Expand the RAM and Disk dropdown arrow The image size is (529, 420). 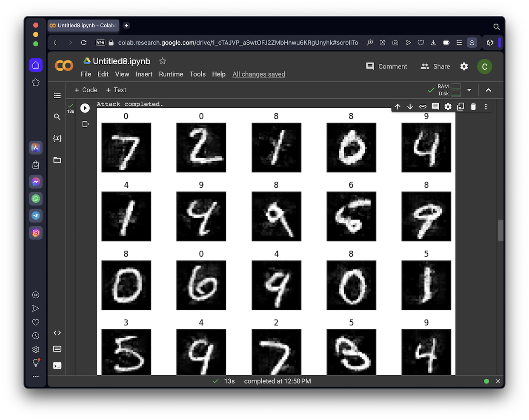pos(469,90)
